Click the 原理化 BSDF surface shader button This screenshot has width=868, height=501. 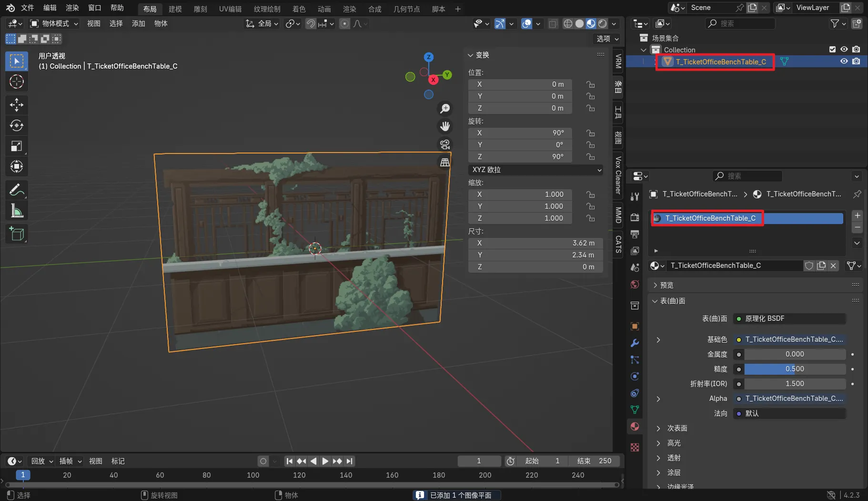click(789, 318)
